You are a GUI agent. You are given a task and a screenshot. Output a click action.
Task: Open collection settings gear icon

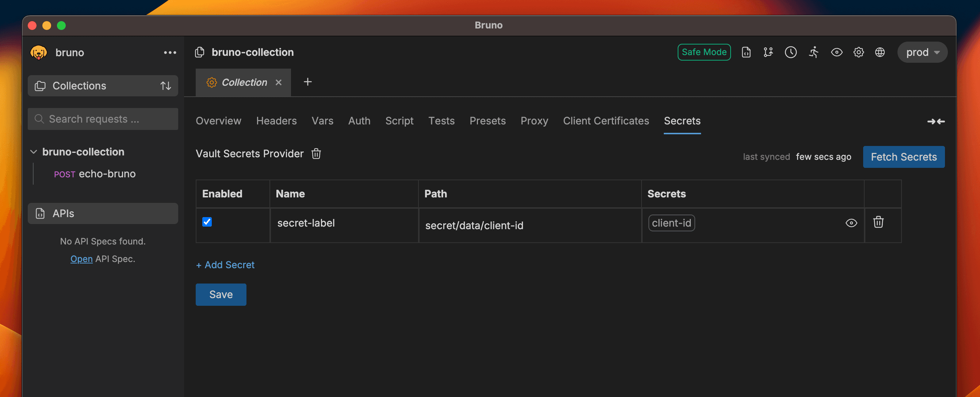point(858,52)
